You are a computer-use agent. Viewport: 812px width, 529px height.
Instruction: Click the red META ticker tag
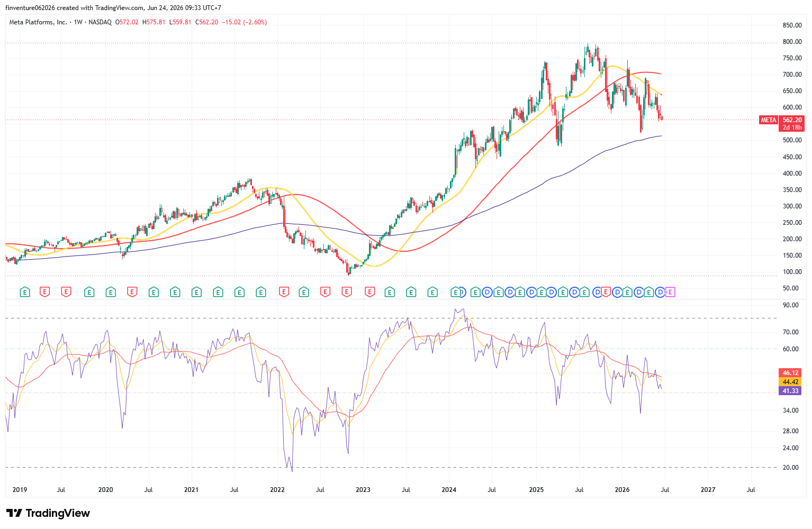pos(769,120)
